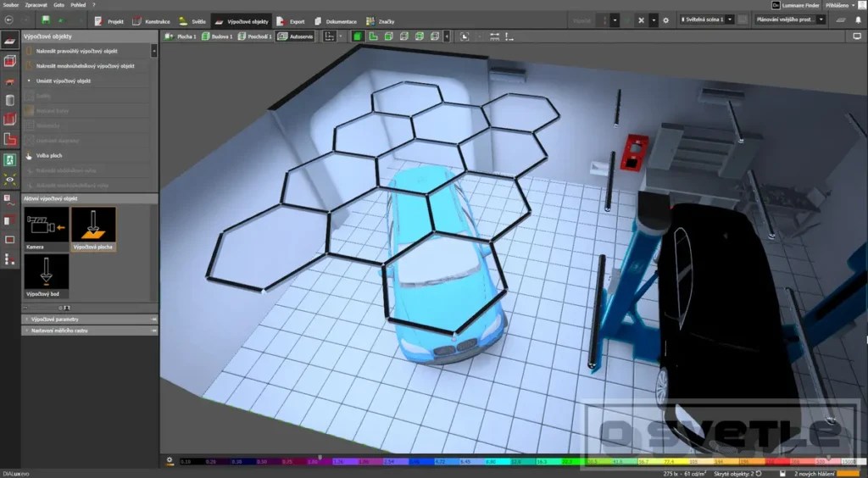Click Umístit výpočtový objekt
Viewport: 868px width, 478px height.
(x=87, y=81)
